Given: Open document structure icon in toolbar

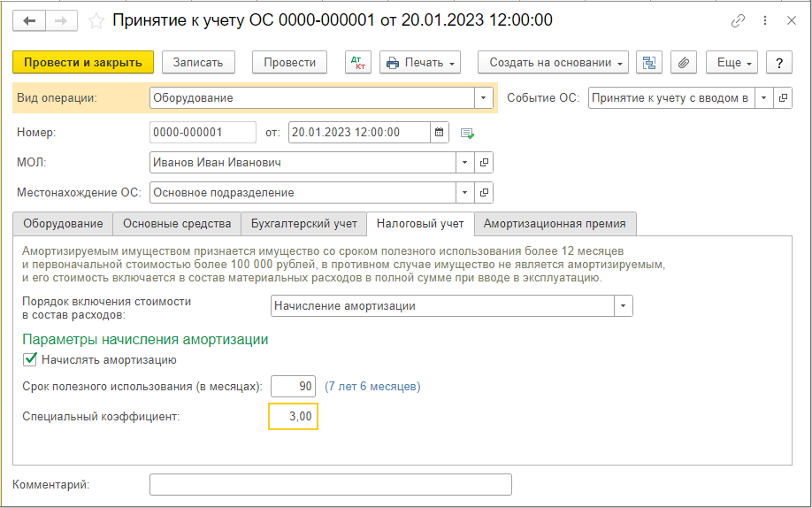Looking at the screenshot, I should [x=649, y=62].
